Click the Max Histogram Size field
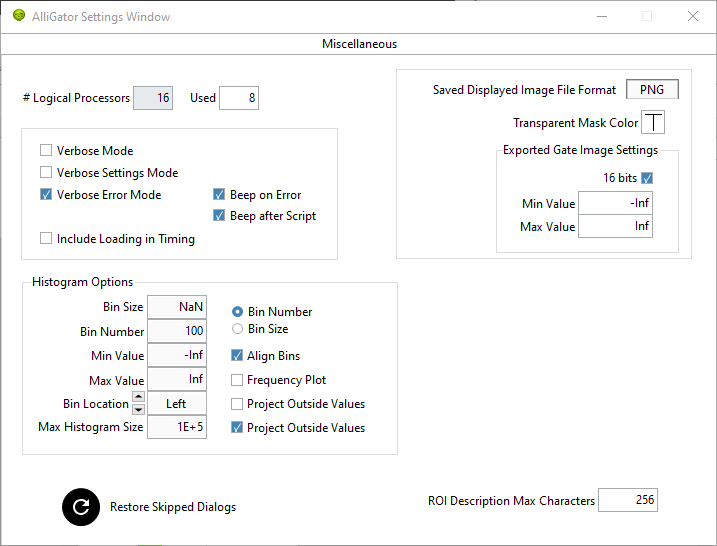This screenshot has height=546, width=717. (x=177, y=427)
